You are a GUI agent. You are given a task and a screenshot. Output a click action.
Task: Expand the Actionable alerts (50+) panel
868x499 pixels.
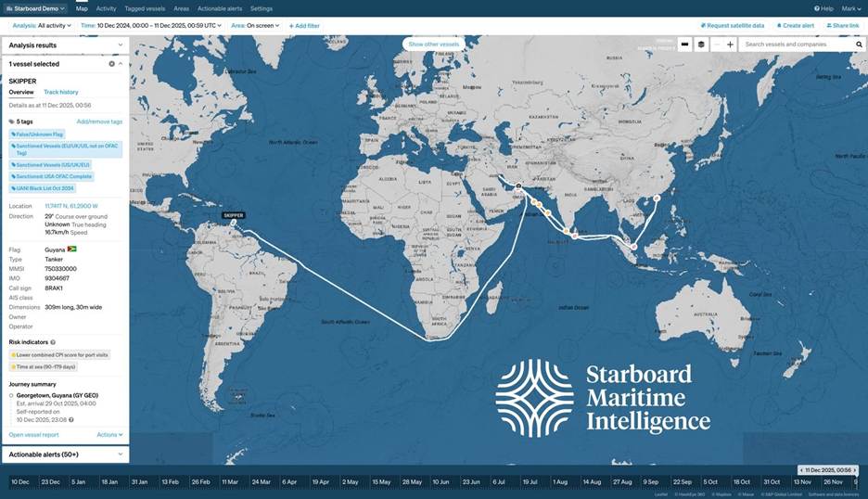(x=65, y=454)
